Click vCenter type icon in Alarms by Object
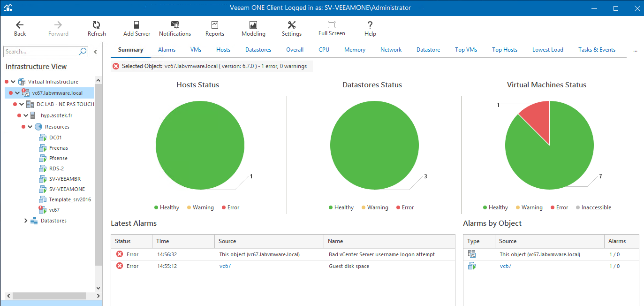The image size is (644, 306). click(x=472, y=254)
